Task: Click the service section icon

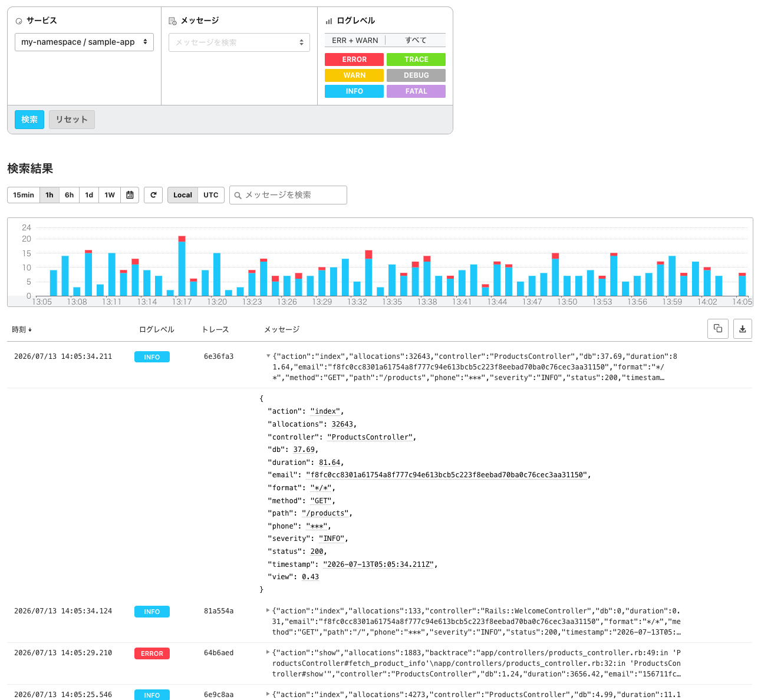Action: tap(19, 21)
